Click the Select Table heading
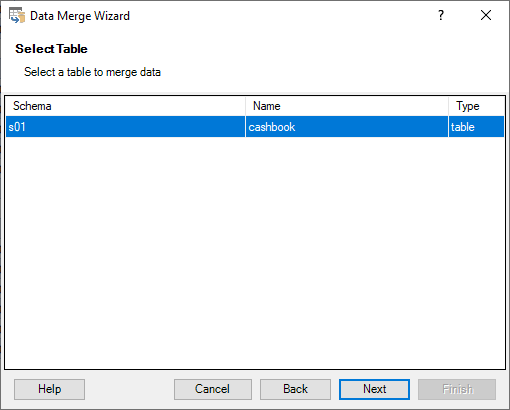Viewport: 510px width, 410px height. click(51, 49)
